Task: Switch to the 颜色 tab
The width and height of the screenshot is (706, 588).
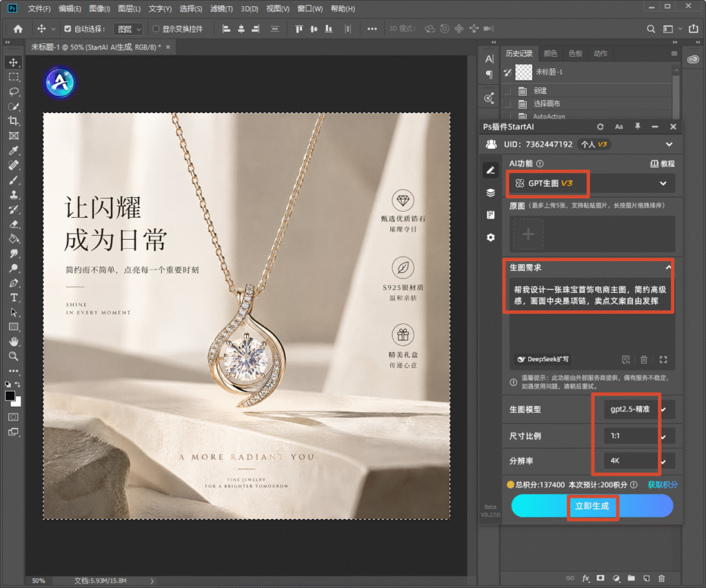Action: (x=550, y=54)
